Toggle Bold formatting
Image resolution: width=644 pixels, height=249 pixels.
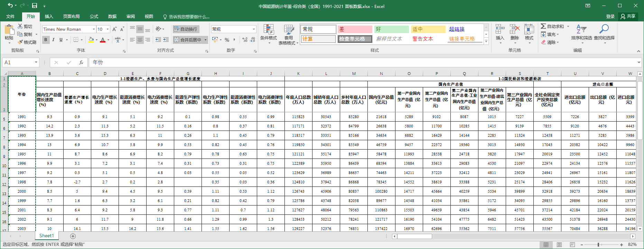(46, 40)
